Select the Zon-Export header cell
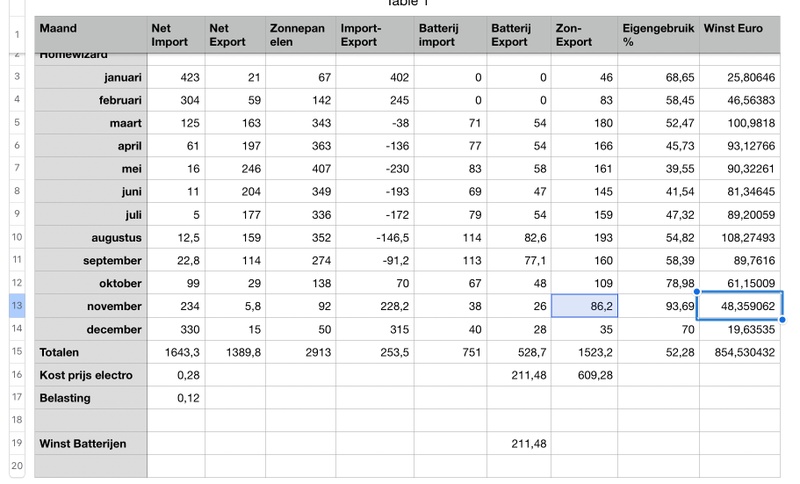 pos(584,35)
